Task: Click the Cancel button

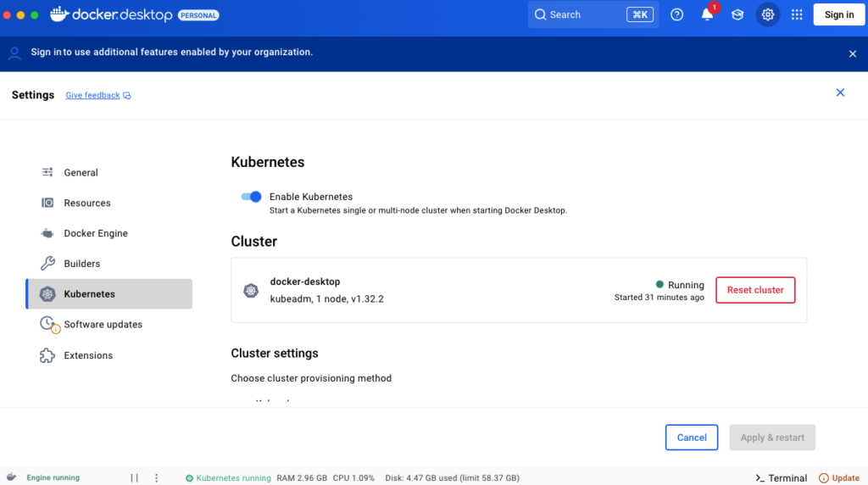Action: coord(692,438)
